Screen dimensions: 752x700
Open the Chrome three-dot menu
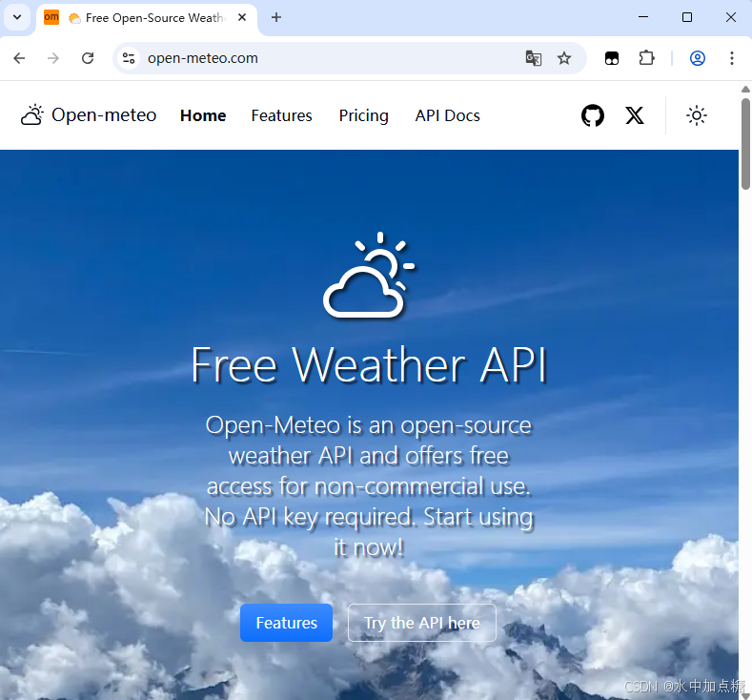coord(731,58)
